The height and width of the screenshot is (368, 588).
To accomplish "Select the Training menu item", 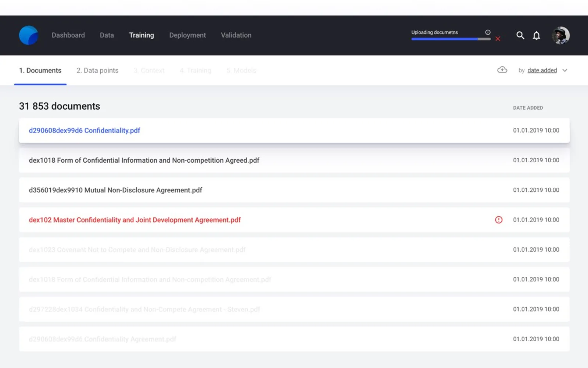I will (x=141, y=35).
